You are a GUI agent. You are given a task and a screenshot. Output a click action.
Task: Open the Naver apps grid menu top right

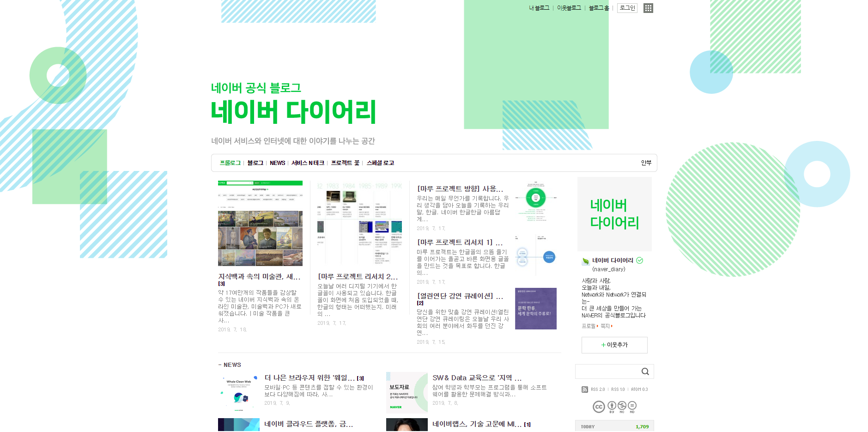point(648,8)
